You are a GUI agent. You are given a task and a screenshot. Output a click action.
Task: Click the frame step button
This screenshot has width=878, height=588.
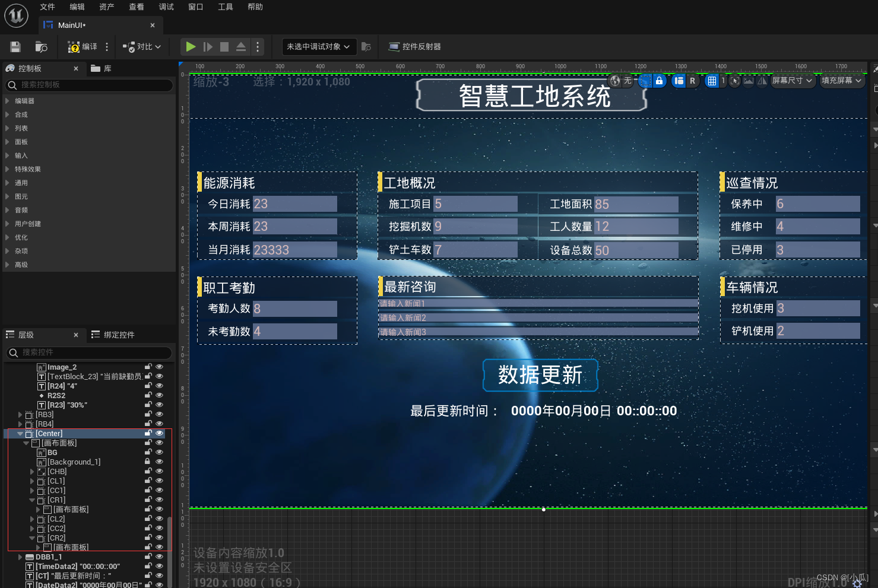point(208,47)
